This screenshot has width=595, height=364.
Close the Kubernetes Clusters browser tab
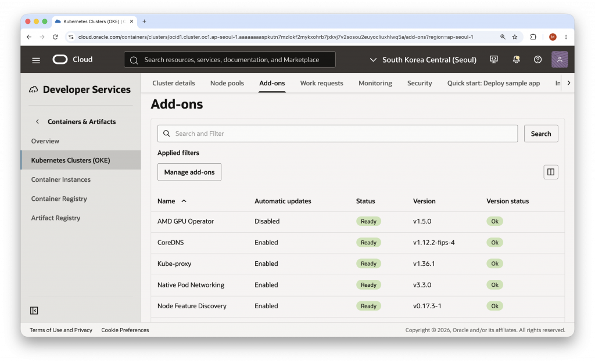click(131, 21)
